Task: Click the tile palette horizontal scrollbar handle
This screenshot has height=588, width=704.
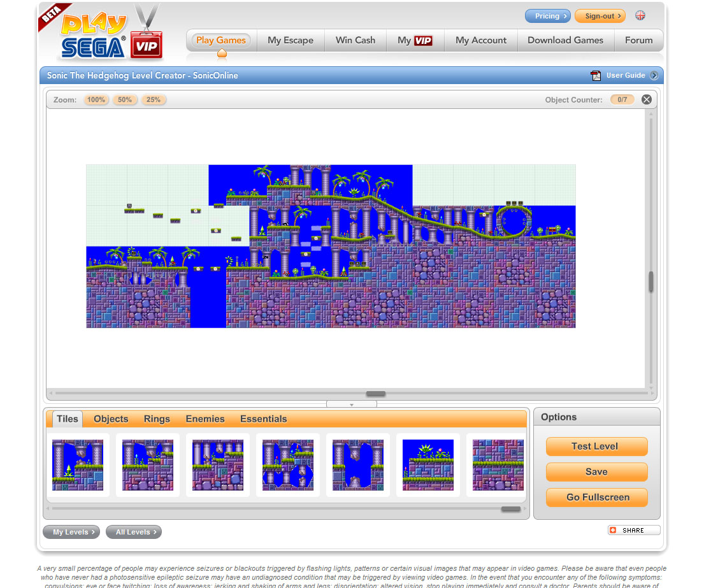Action: tap(511, 509)
